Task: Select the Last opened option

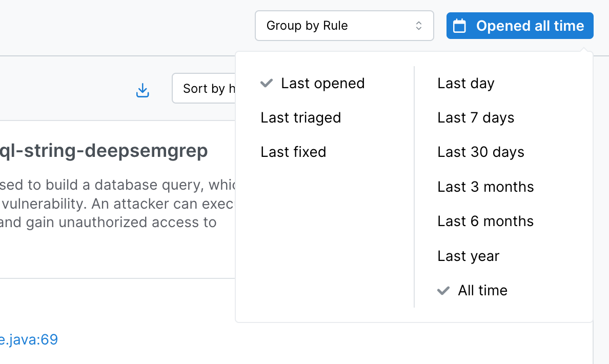Action: pos(322,84)
